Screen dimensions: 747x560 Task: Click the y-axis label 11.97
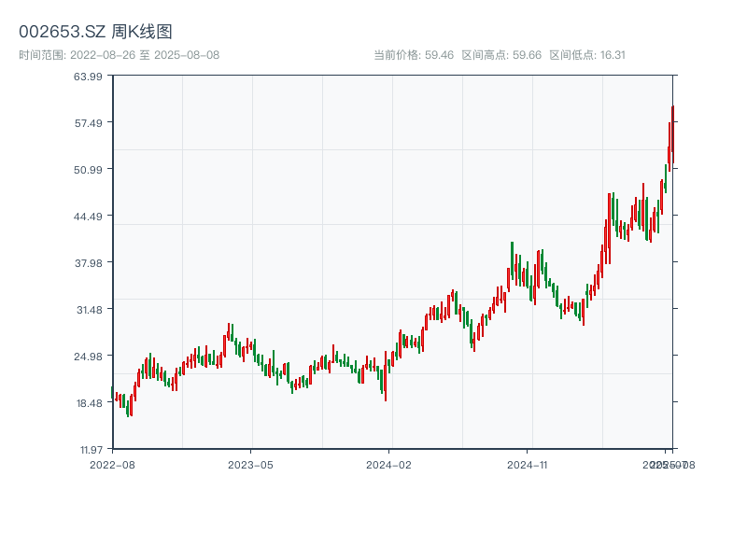91,450
